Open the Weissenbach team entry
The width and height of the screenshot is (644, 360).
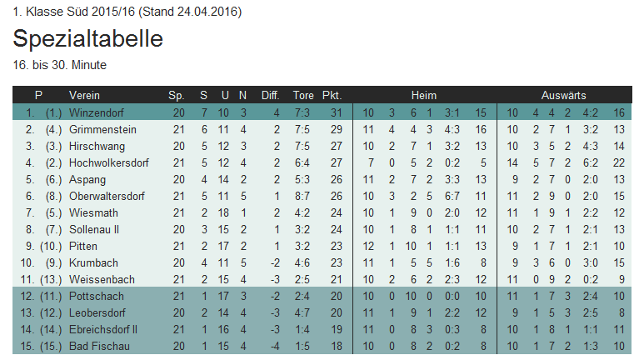[x=100, y=279]
